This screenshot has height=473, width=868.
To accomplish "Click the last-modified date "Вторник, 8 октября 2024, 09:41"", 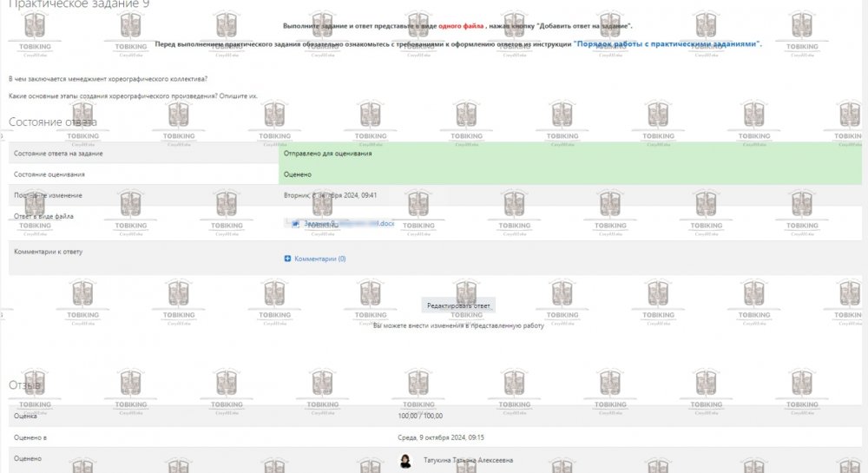I will (x=330, y=195).
